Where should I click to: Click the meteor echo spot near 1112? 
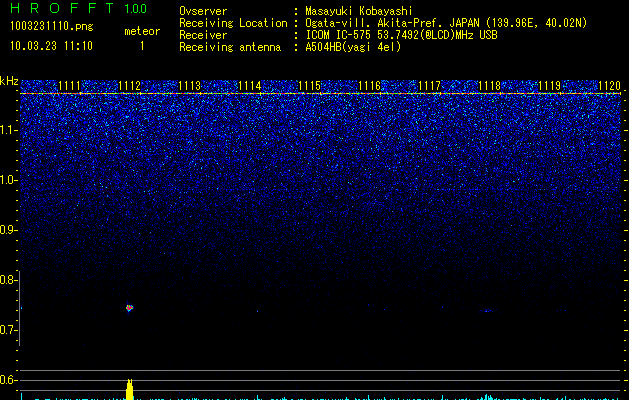129,308
